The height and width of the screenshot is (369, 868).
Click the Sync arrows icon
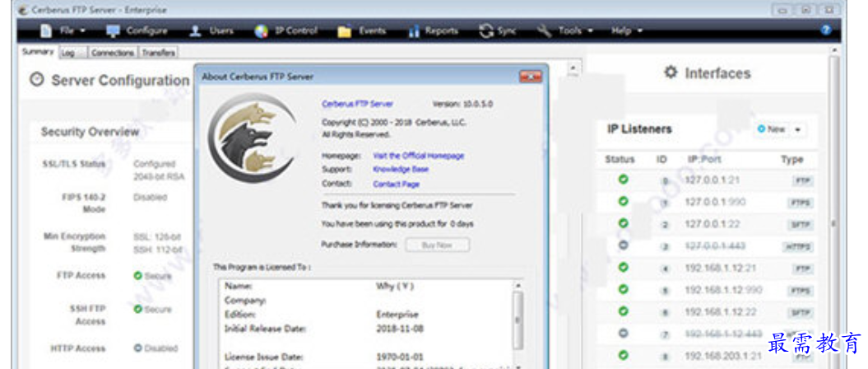(486, 31)
